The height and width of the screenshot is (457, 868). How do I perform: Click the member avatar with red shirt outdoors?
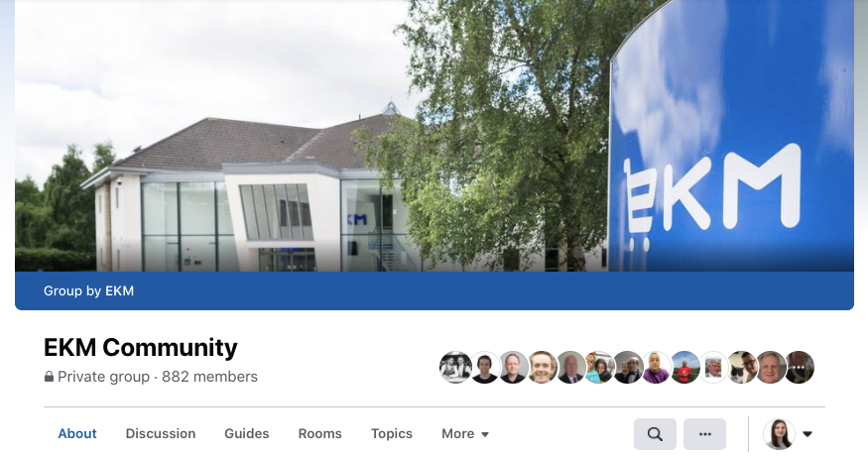[x=684, y=368]
